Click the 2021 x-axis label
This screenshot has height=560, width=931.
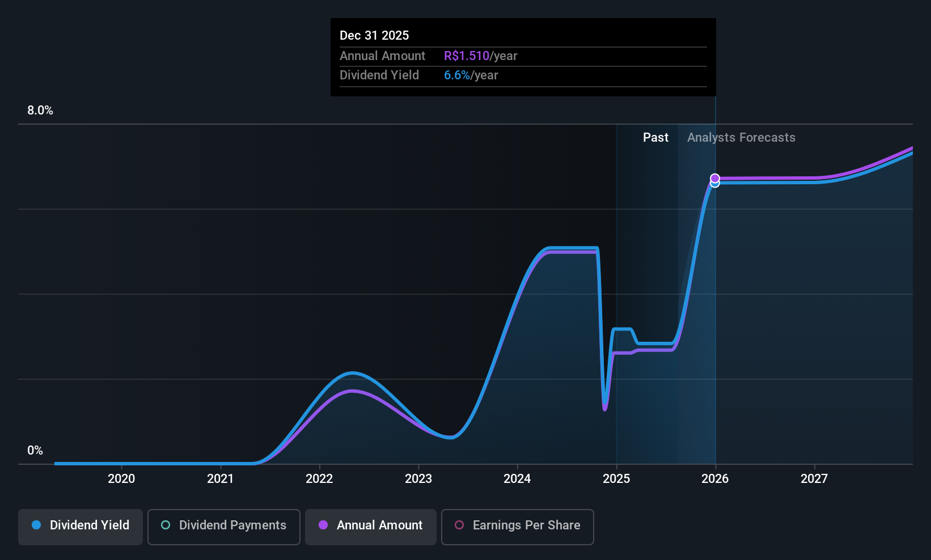(x=221, y=479)
